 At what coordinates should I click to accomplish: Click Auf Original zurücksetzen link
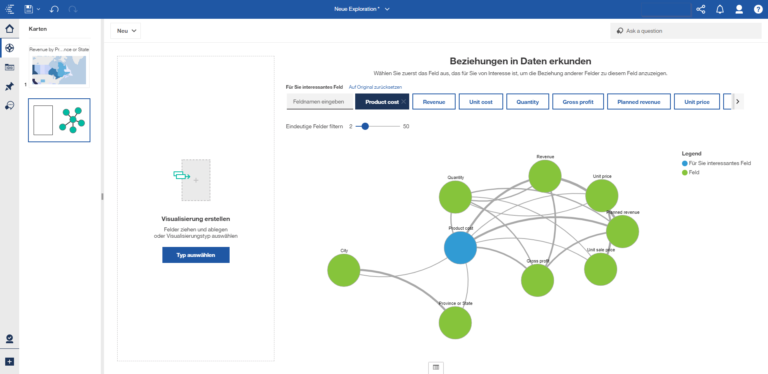[375, 87]
